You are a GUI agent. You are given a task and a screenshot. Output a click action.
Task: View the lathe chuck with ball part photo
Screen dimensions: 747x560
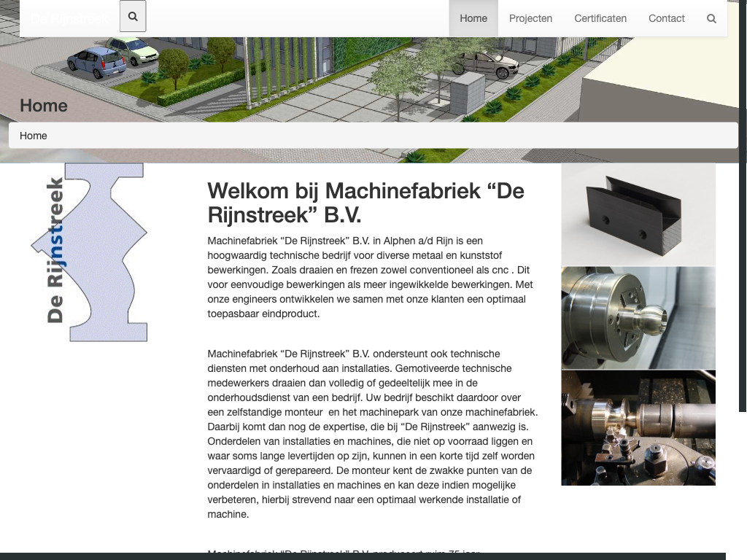(638, 318)
